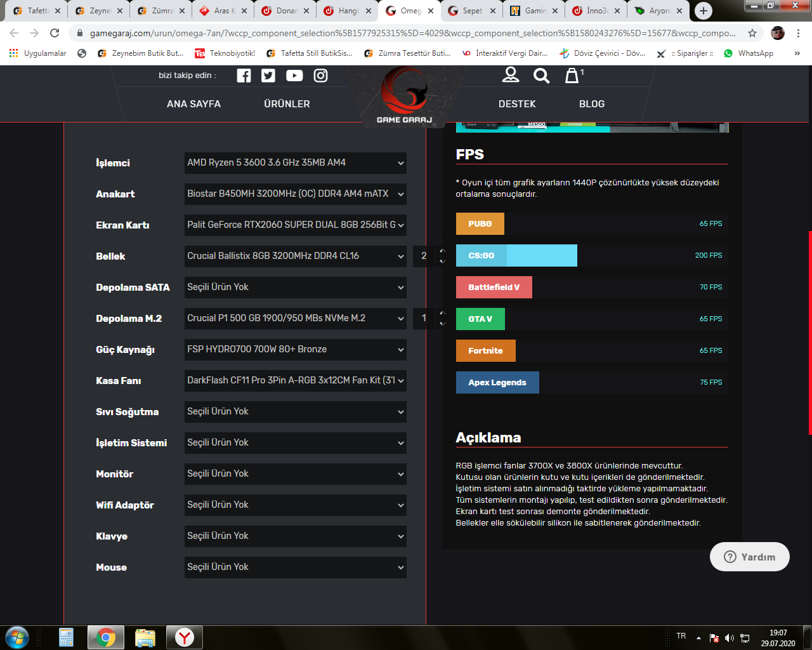Screen dimensions: 812x650
Task: Reload the page in Chrome
Action: (55, 33)
